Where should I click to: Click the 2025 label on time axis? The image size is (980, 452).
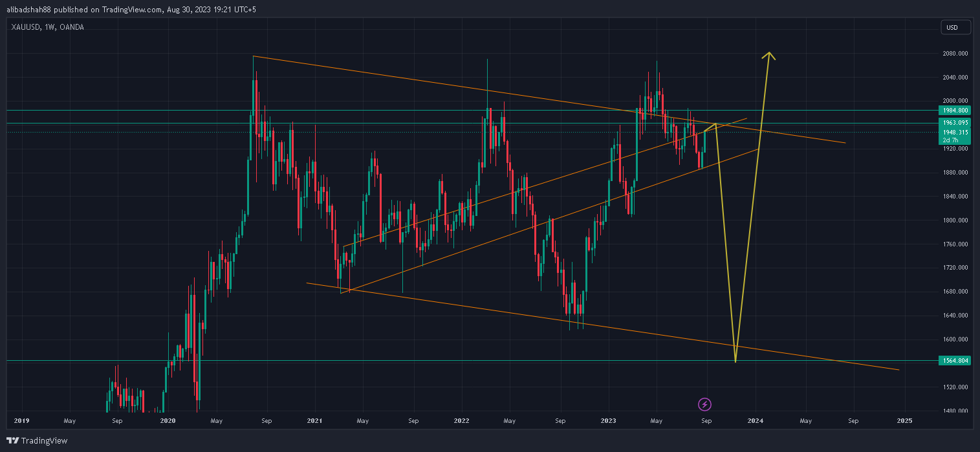pos(904,421)
